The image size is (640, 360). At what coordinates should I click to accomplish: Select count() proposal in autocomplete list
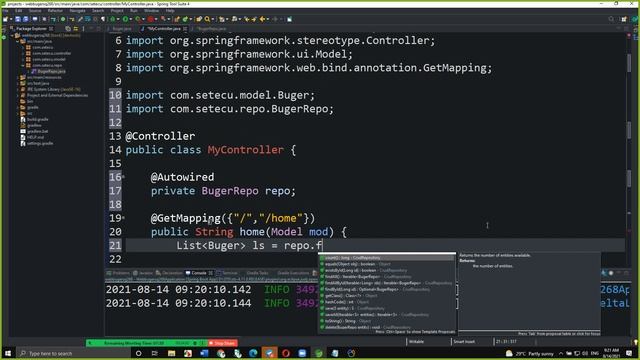[387, 258]
